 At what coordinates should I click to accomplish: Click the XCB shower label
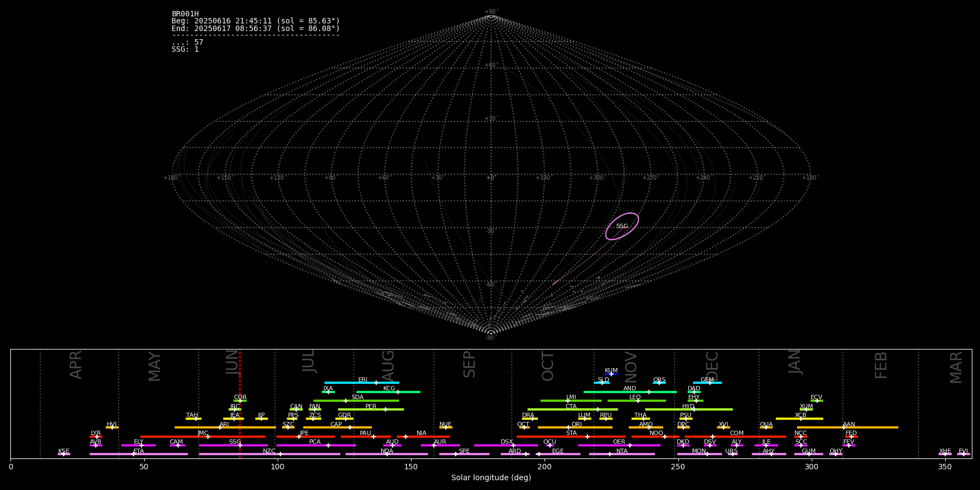[x=800, y=415]
